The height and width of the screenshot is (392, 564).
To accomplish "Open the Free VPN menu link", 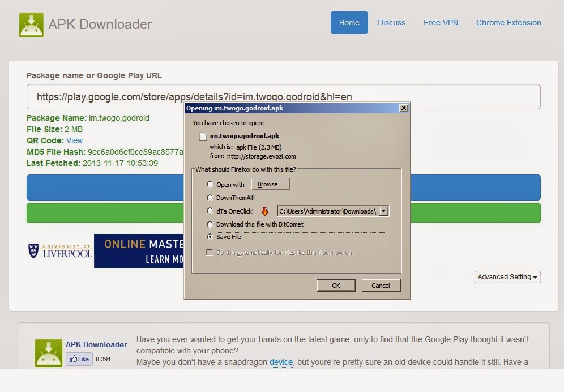I will tap(441, 23).
